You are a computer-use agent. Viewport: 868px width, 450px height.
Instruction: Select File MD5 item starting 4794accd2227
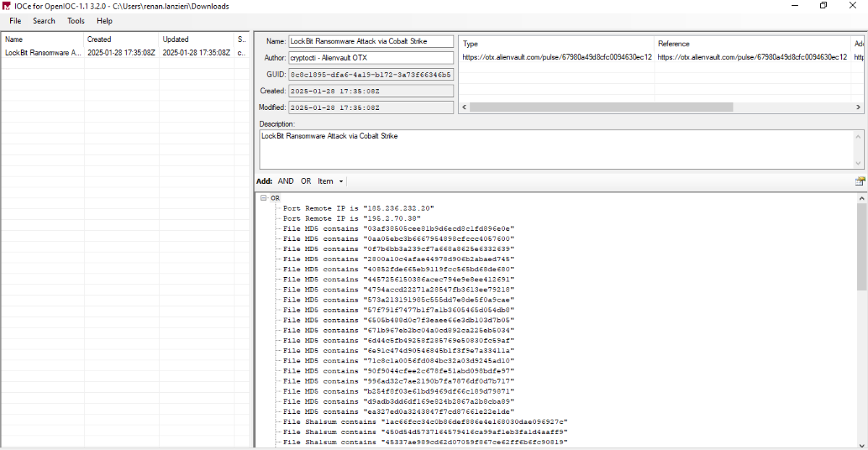click(399, 289)
